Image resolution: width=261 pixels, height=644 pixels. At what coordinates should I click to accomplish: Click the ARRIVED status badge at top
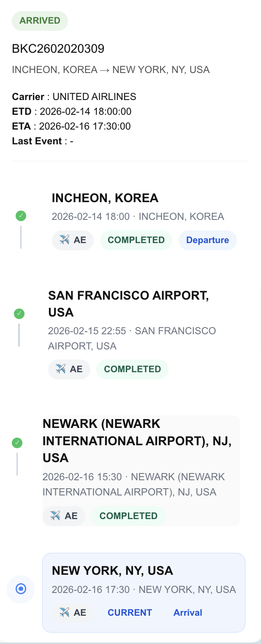(x=40, y=21)
